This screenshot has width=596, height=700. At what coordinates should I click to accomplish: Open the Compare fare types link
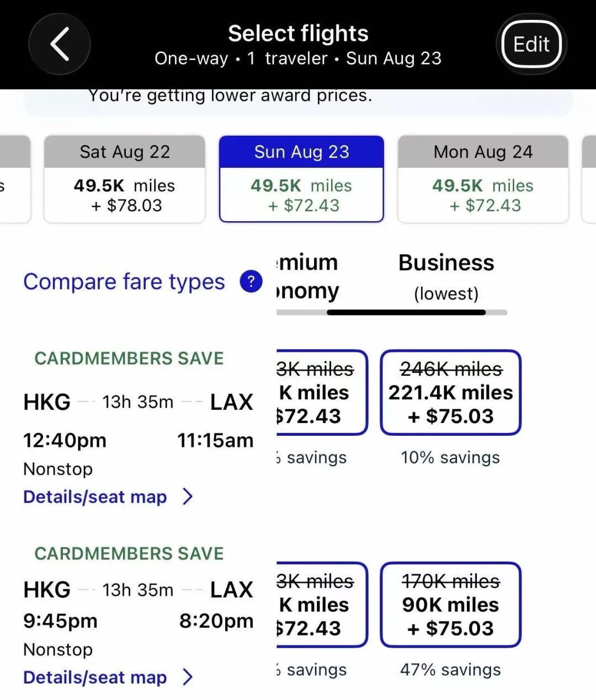tap(124, 282)
